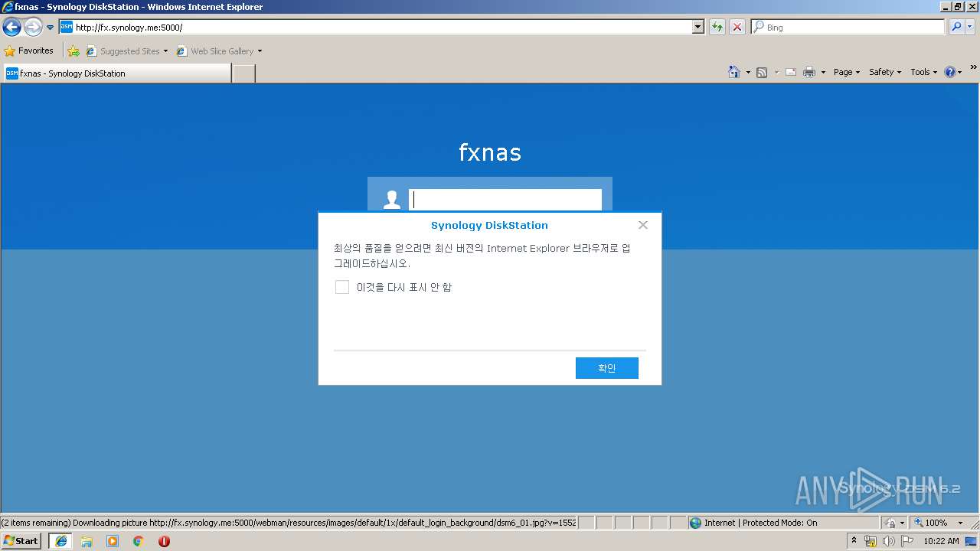Open search provider dropdown arrow
Screen dimensions: 980x551
(970, 27)
